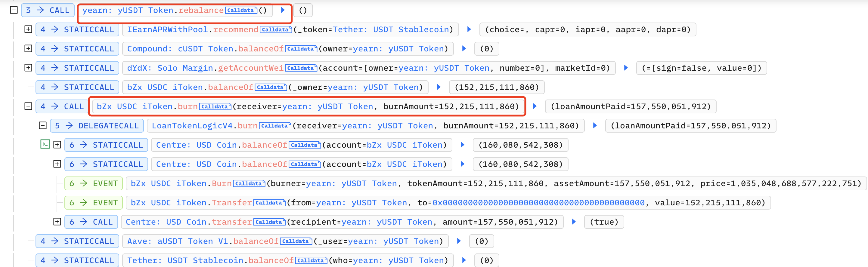Click the '(152,215,111,860)' return value
The image size is (868, 267).
pyautogui.click(x=497, y=87)
